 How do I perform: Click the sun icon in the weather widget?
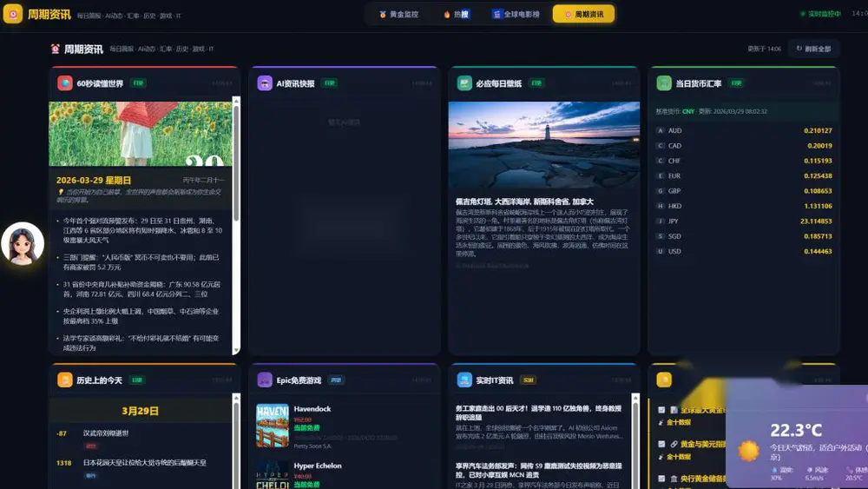(x=748, y=450)
